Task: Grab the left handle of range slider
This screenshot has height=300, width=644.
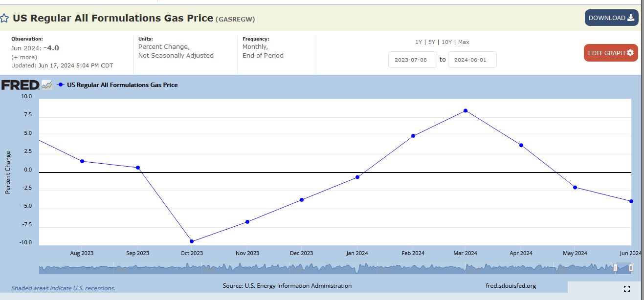Action: (x=615, y=268)
